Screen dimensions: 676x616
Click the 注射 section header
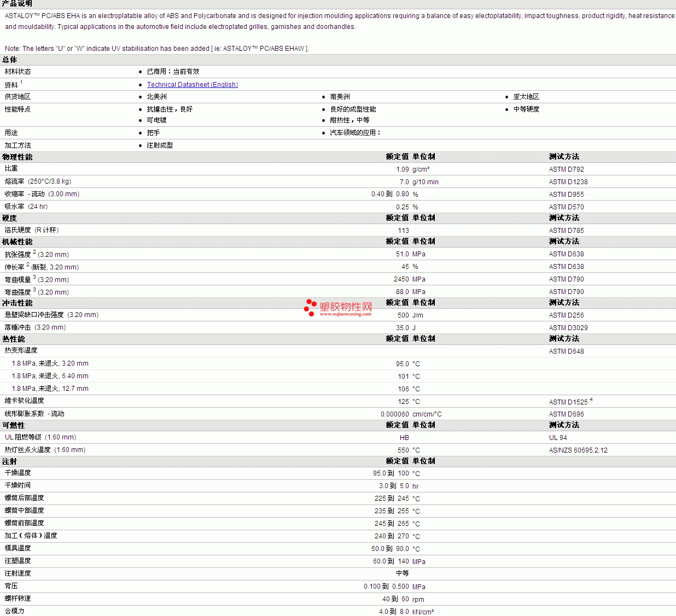pos(10,461)
